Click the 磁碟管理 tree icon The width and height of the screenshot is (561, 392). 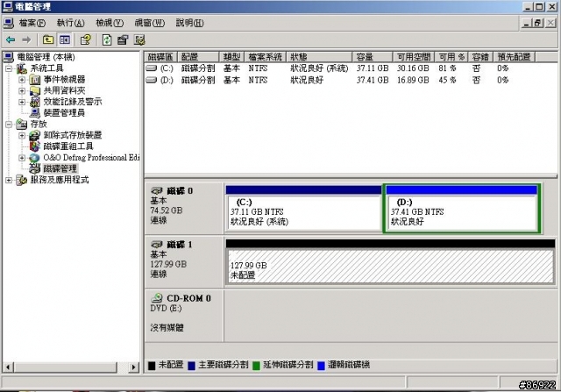35,168
